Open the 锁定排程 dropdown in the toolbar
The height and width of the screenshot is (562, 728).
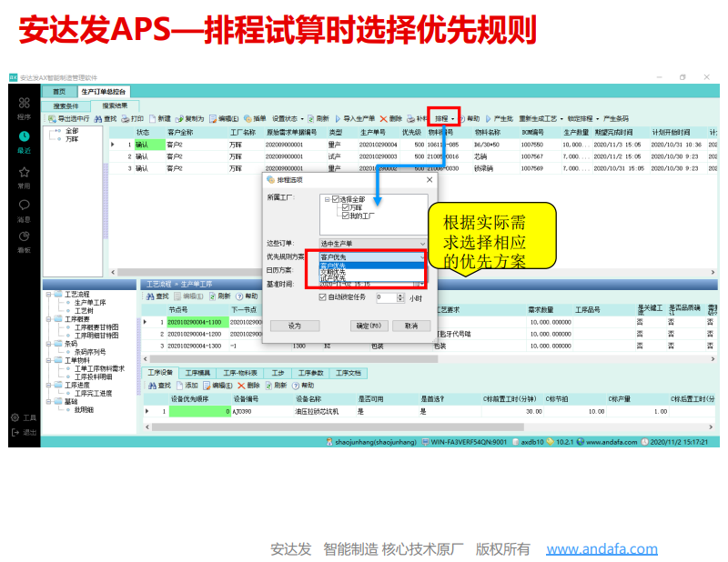click(x=583, y=119)
